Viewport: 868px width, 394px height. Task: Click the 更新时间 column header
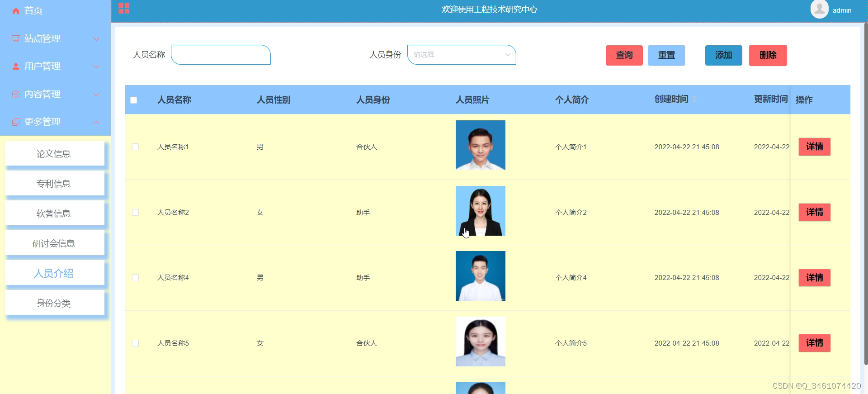(771, 99)
